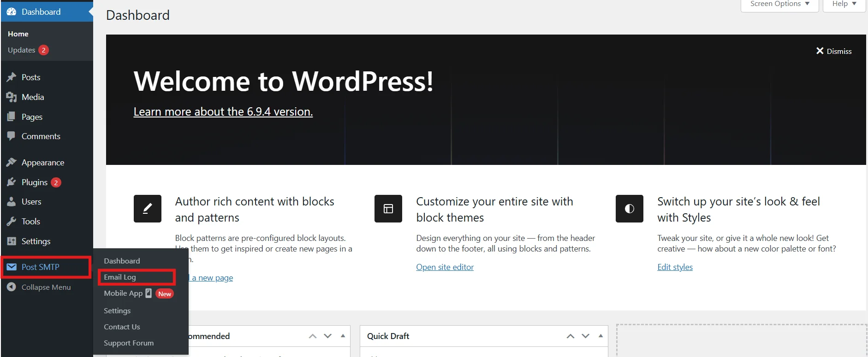This screenshot has width=868, height=357.
Task: Open the Pages menu
Action: pyautogui.click(x=47, y=117)
